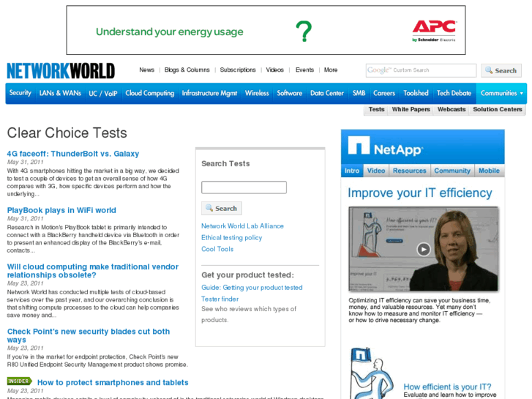Play the NetApp IT efficiency video
The height and width of the screenshot is (399, 532).
tap(424, 249)
